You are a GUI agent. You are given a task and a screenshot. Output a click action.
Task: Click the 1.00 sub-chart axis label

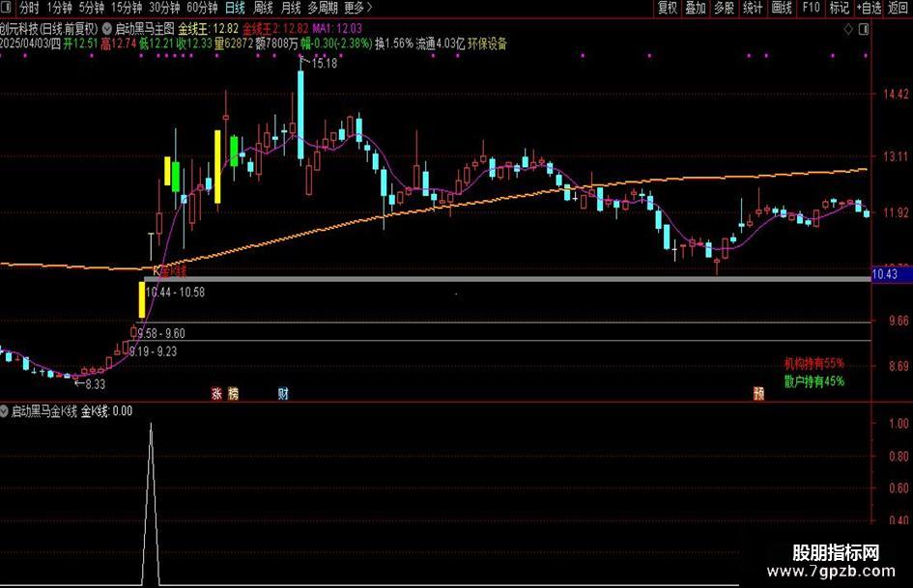pyautogui.click(x=899, y=423)
